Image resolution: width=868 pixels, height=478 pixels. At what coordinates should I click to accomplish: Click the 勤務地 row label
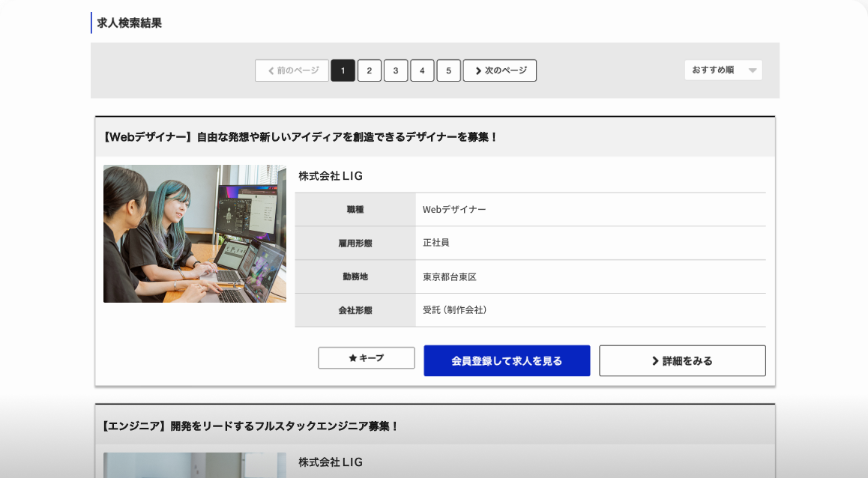pyautogui.click(x=355, y=276)
